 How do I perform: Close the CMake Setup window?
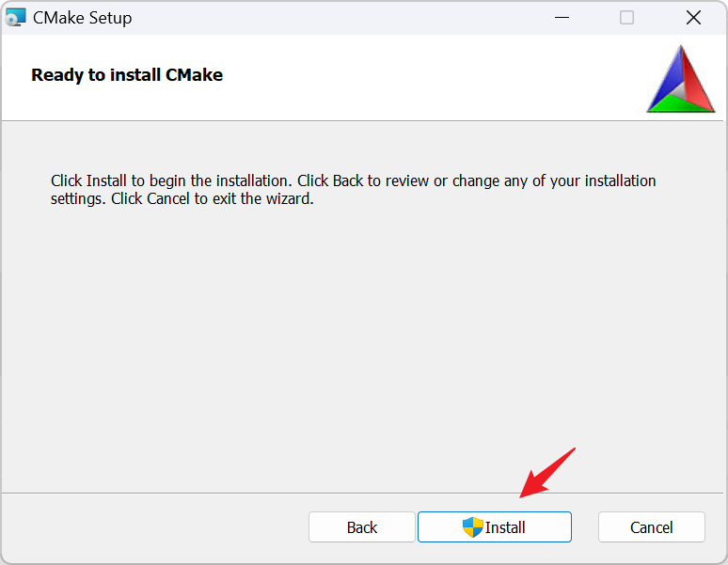pos(693,17)
